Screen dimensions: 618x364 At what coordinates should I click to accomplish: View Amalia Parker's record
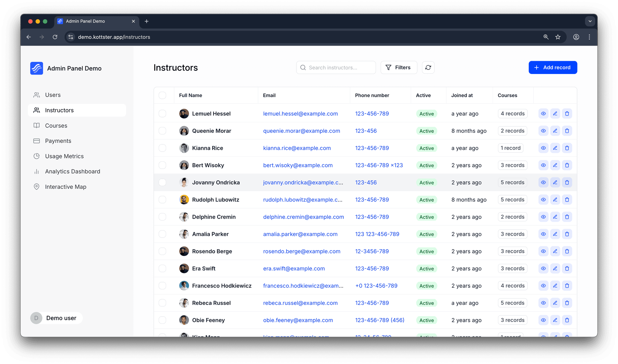[x=543, y=234]
